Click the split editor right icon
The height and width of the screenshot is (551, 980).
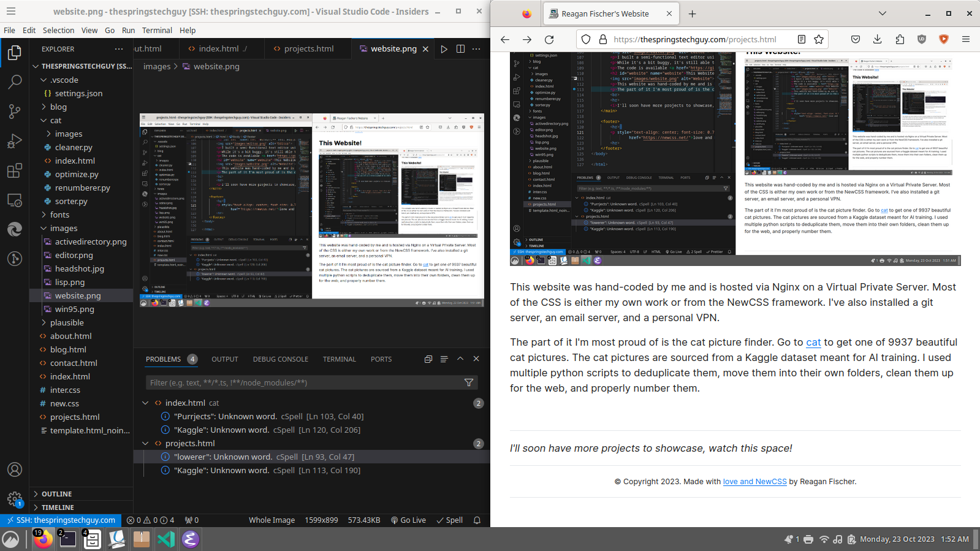click(460, 49)
